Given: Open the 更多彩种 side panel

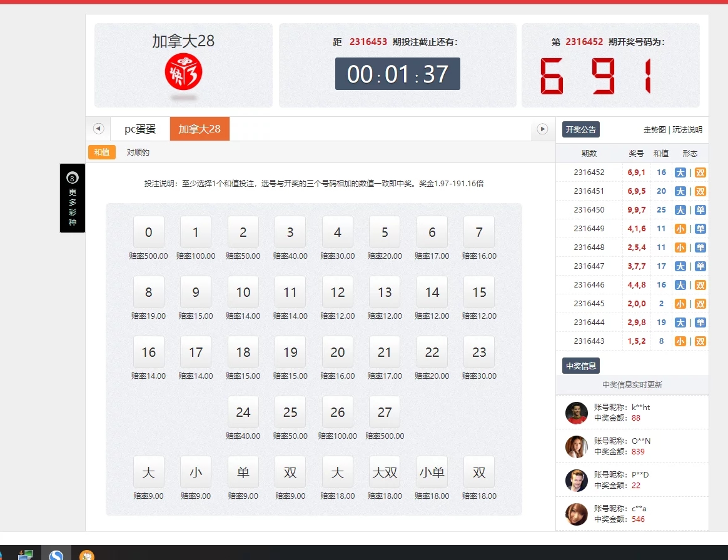Looking at the screenshot, I should [x=73, y=198].
